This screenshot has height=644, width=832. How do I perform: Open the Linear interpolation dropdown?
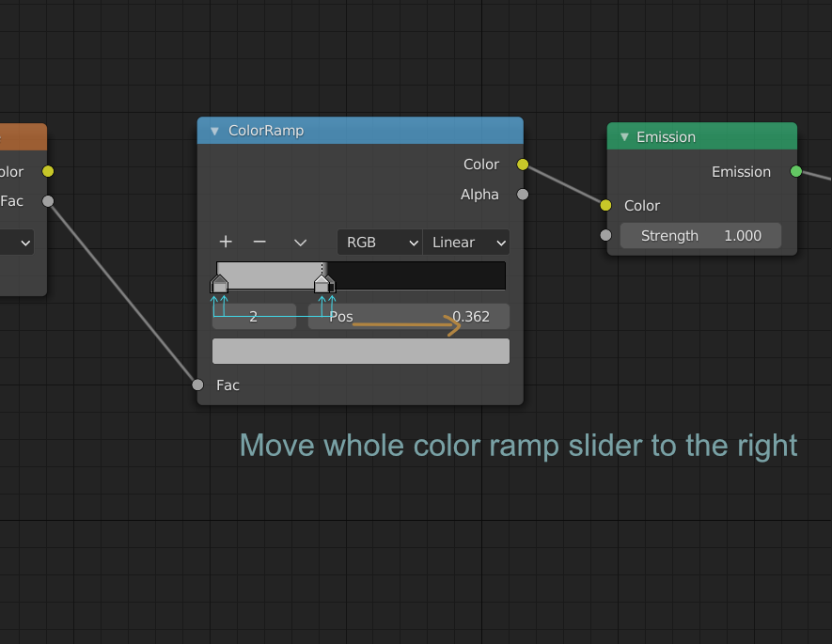point(466,243)
